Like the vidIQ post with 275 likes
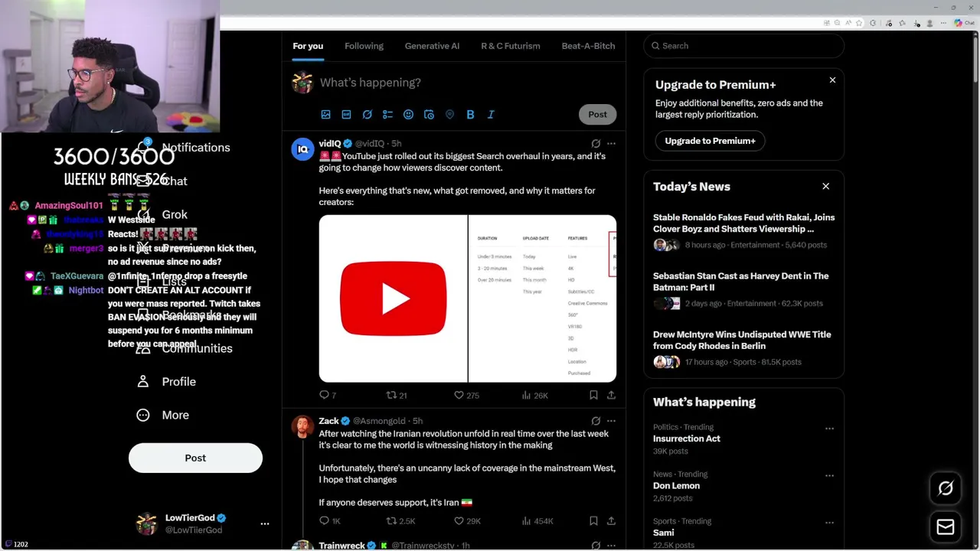This screenshot has height=551, width=980. point(466,395)
